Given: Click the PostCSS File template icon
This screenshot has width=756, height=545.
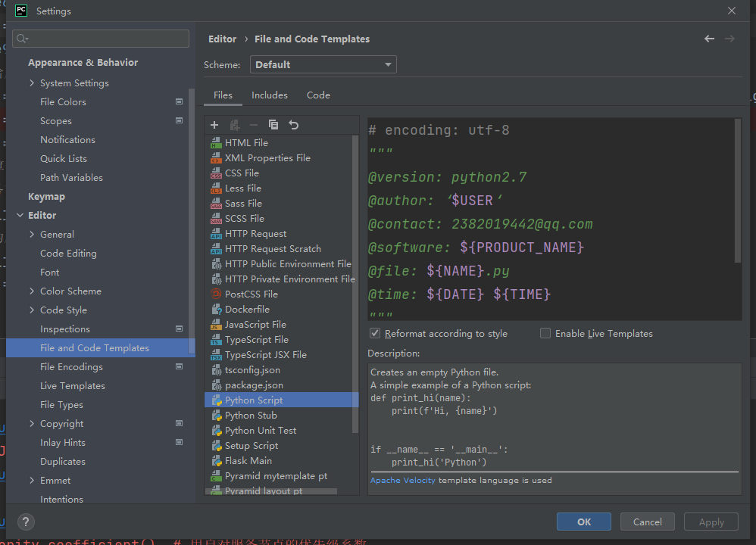Looking at the screenshot, I should tap(216, 294).
